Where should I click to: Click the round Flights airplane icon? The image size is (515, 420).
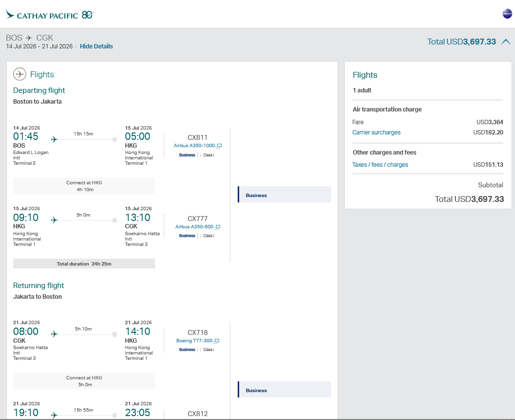pyautogui.click(x=20, y=74)
